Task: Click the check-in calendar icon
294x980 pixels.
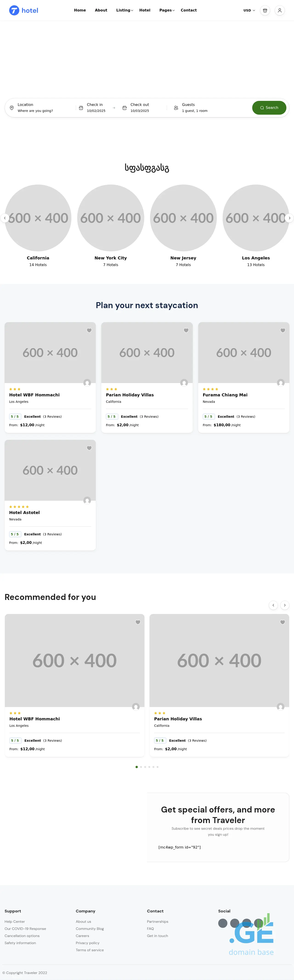Action: 81,108
